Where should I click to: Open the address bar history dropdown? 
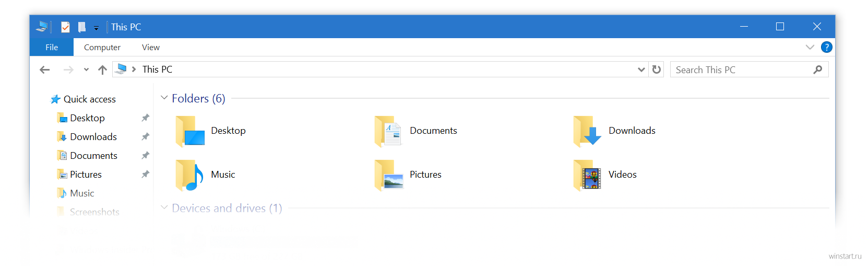click(641, 70)
